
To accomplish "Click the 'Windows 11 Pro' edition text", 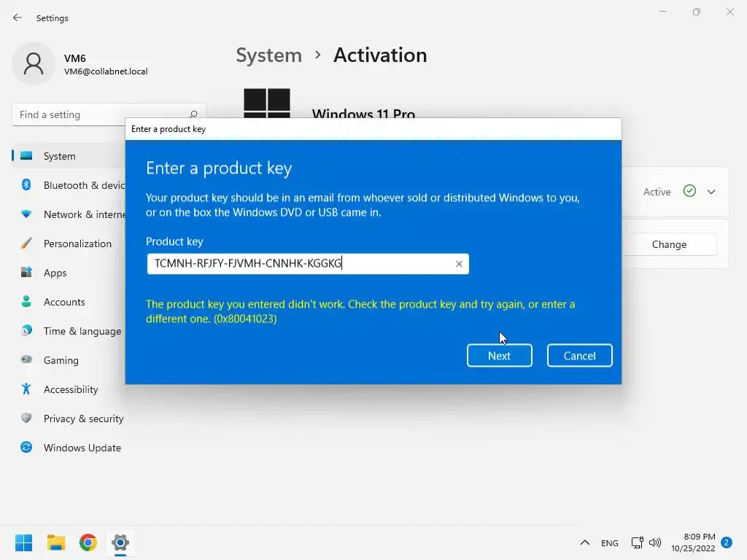I will pos(363,113).
